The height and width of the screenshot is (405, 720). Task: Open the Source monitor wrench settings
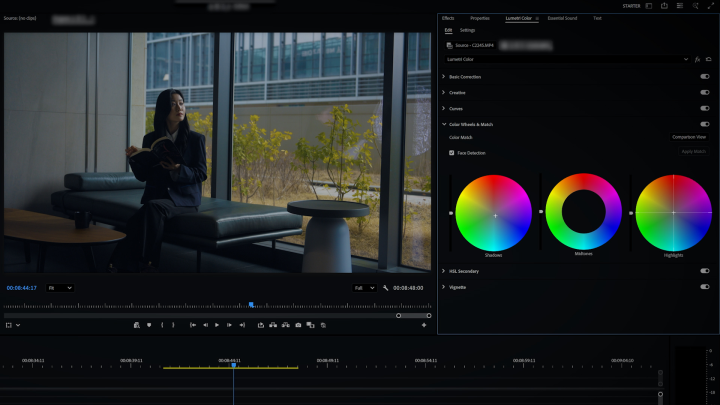(385, 288)
